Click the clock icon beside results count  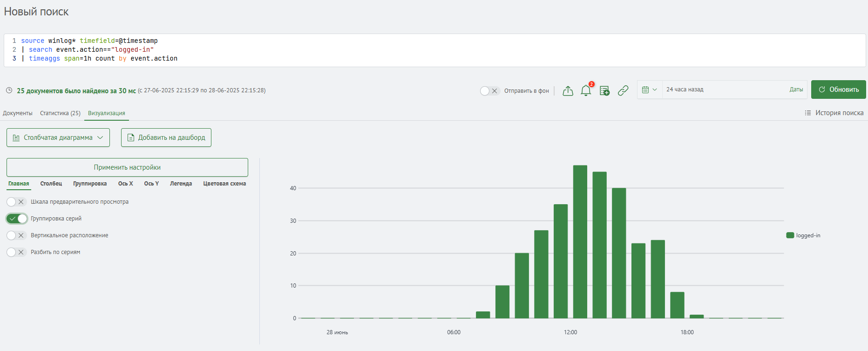(x=9, y=90)
